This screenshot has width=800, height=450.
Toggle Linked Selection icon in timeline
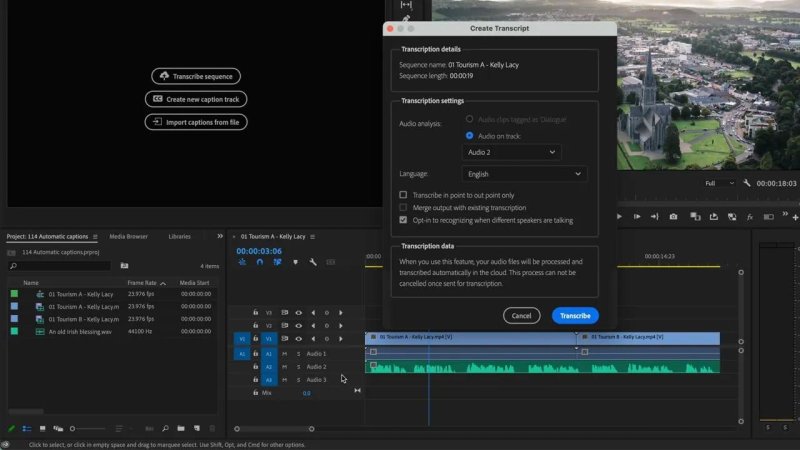click(277, 262)
